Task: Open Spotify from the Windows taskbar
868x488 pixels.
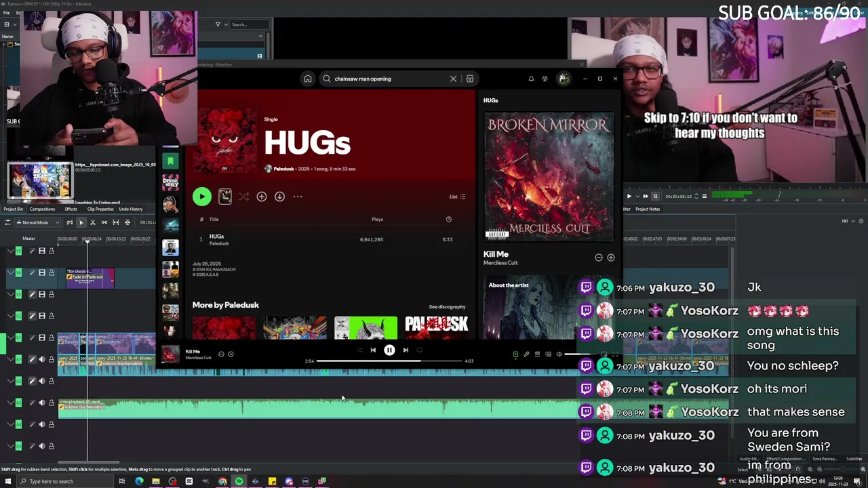Action: tap(239, 481)
